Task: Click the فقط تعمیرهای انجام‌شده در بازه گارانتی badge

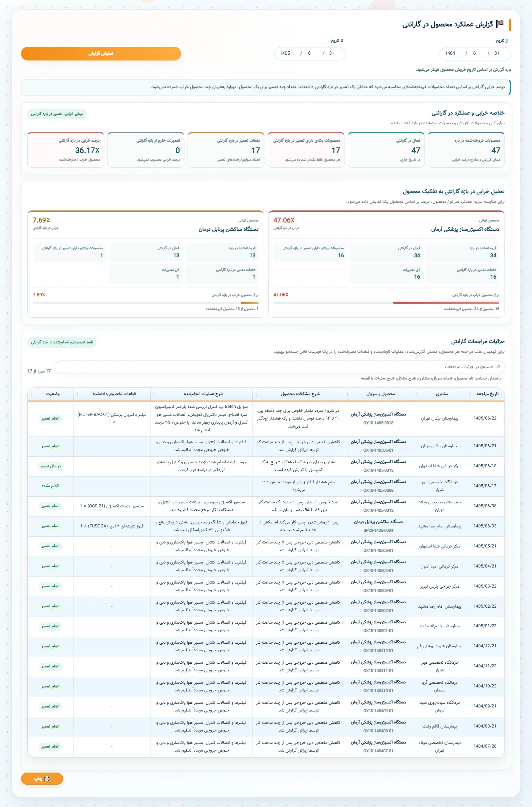Action: pos(62,342)
